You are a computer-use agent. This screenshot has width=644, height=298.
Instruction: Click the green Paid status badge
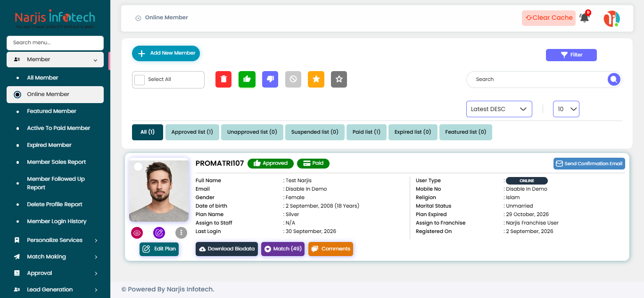[313, 163]
